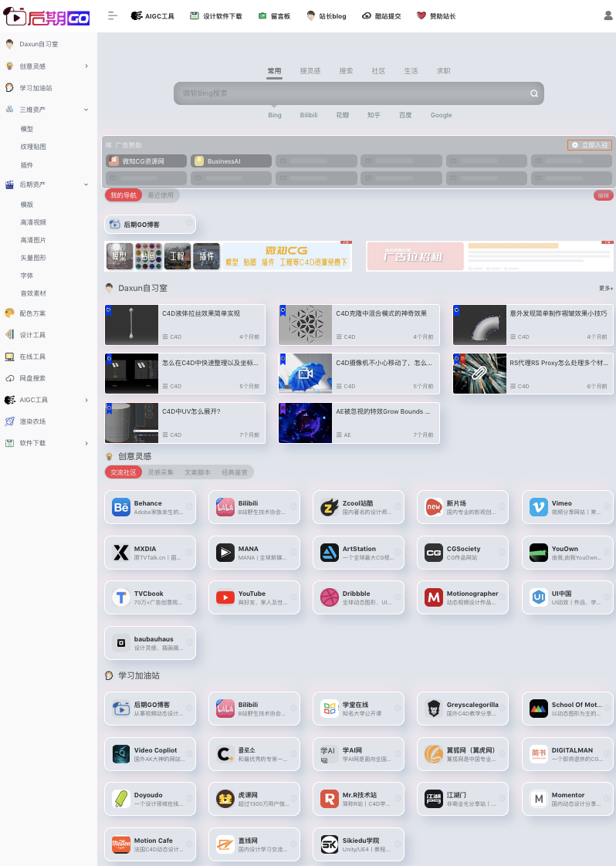Select 花瓣 search engine option
This screenshot has height=866, width=616.
(x=343, y=116)
